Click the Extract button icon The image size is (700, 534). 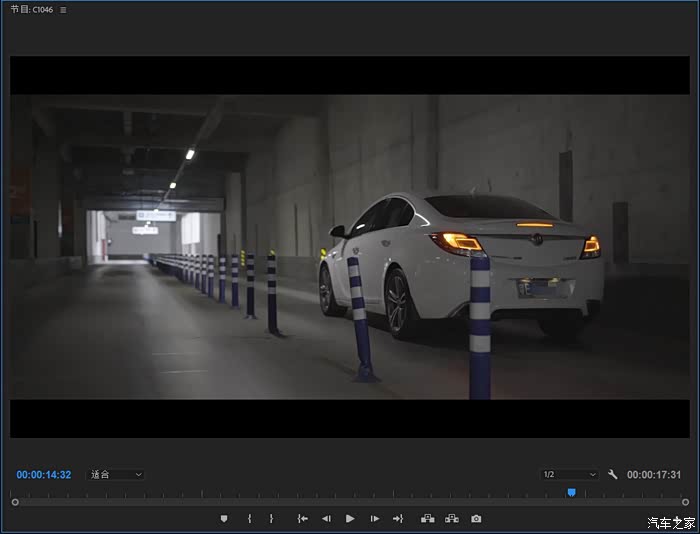tap(452, 518)
